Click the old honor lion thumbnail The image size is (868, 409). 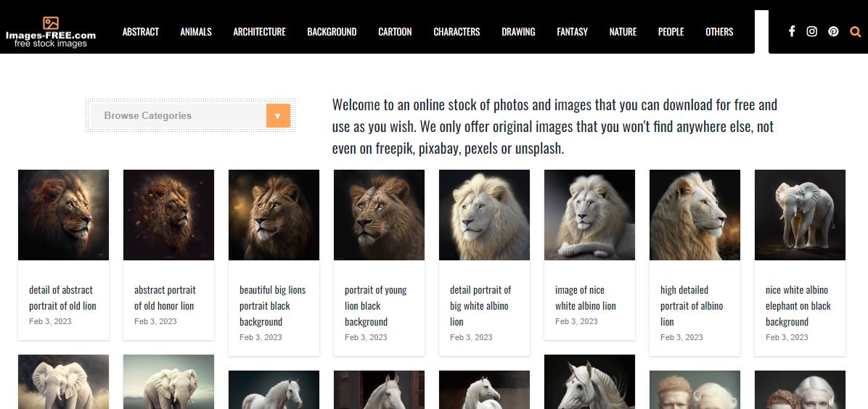pos(169,215)
